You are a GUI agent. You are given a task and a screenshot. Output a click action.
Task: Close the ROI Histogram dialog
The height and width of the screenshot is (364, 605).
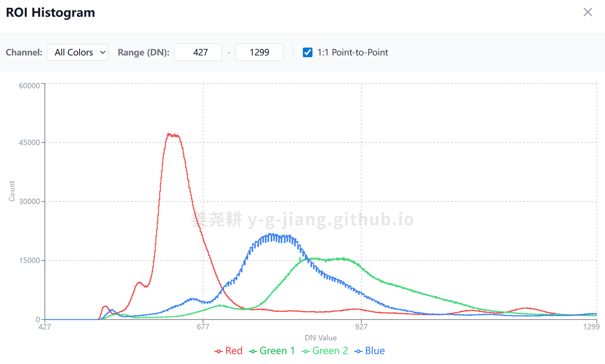[x=587, y=12]
